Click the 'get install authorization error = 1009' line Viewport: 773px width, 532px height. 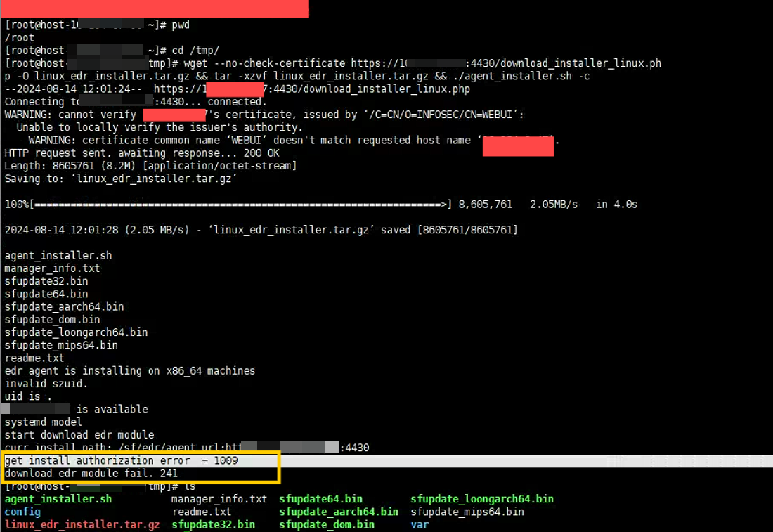pyautogui.click(x=121, y=460)
